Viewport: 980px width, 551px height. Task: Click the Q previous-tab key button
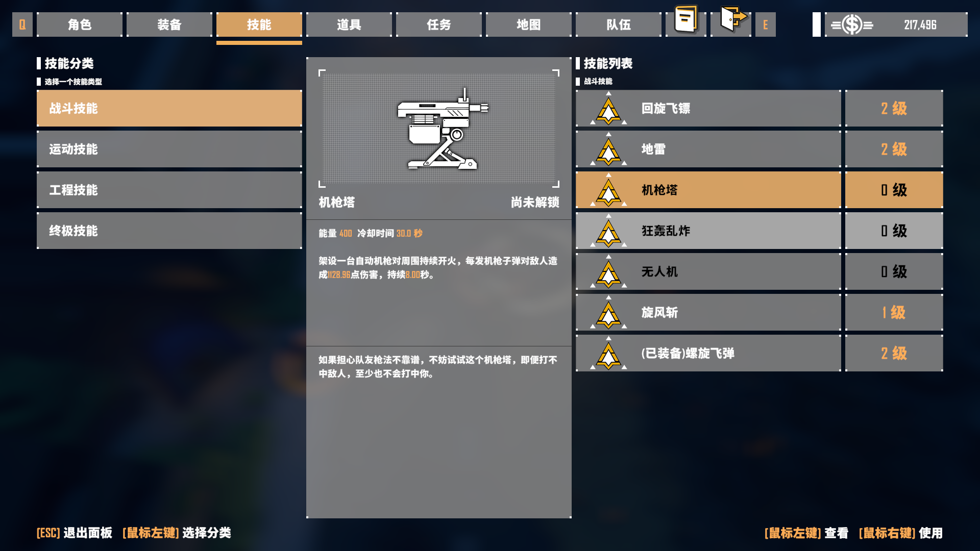[22, 24]
